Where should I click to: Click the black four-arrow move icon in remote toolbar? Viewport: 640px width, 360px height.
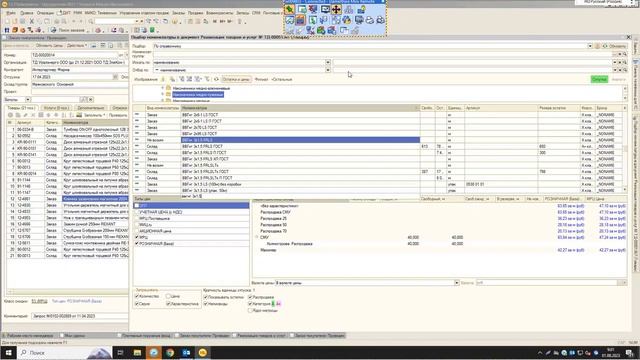(336, 9)
